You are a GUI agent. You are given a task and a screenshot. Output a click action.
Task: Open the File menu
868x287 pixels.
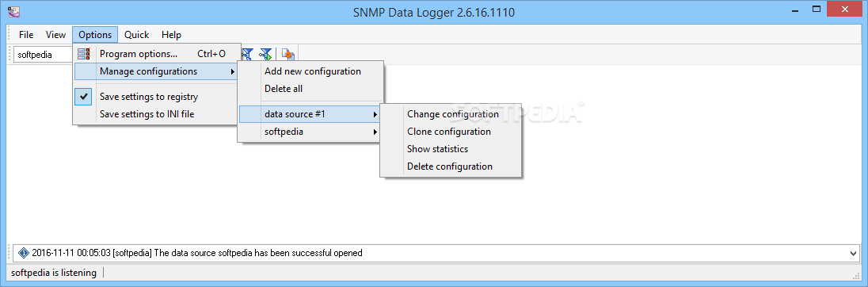[x=26, y=35]
